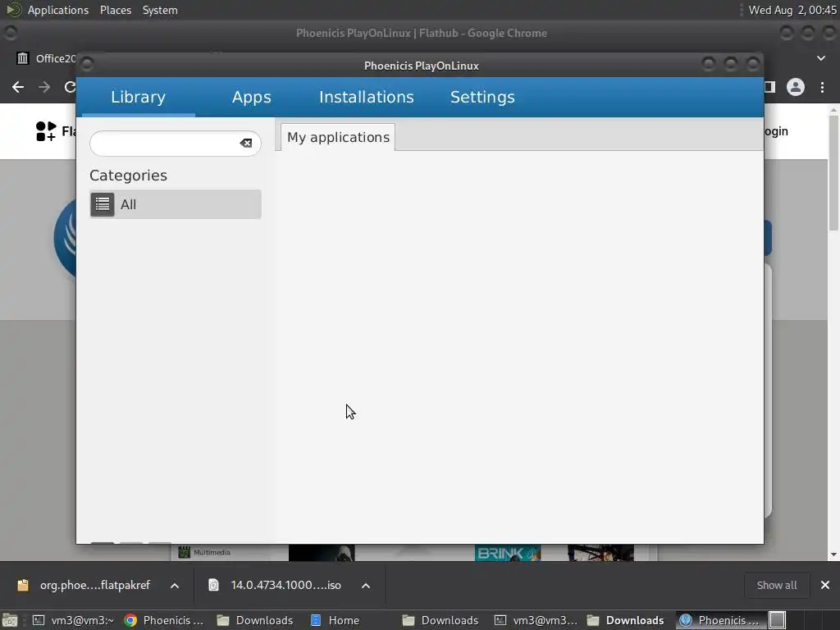Switch to Phoenicis app taskbar item

(719, 620)
